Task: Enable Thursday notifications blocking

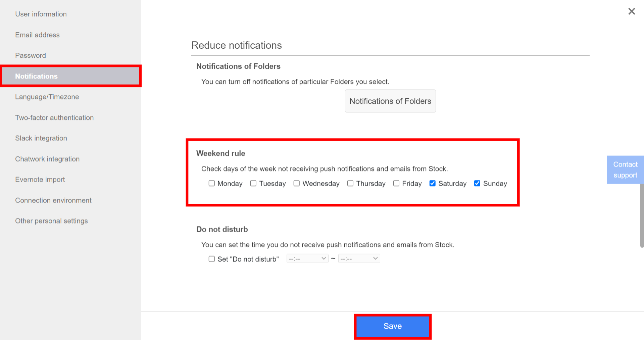Action: [x=350, y=183]
